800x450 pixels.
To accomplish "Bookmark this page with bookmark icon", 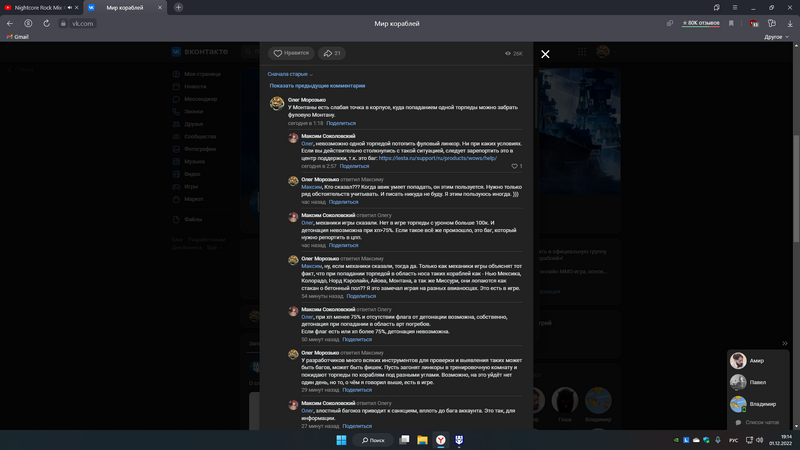I will click(731, 23).
